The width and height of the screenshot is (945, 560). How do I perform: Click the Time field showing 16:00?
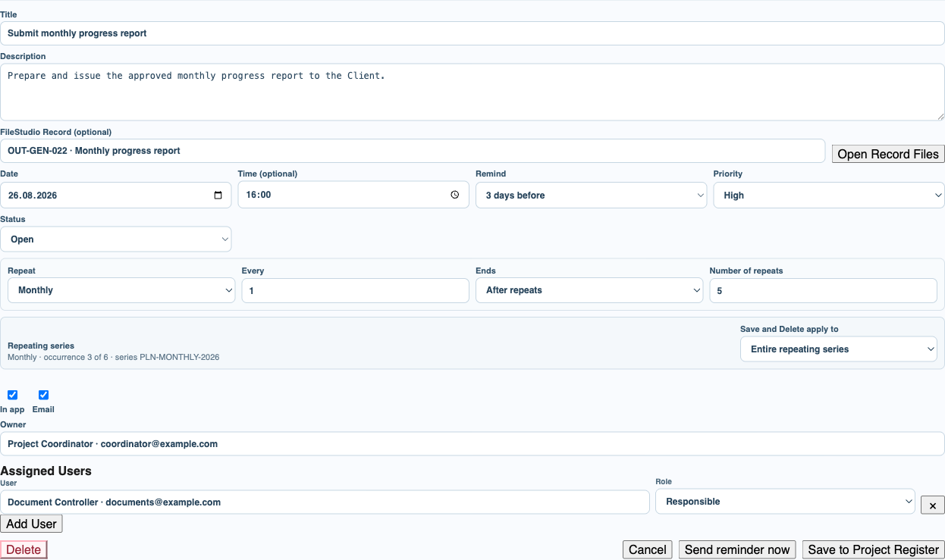(x=353, y=195)
